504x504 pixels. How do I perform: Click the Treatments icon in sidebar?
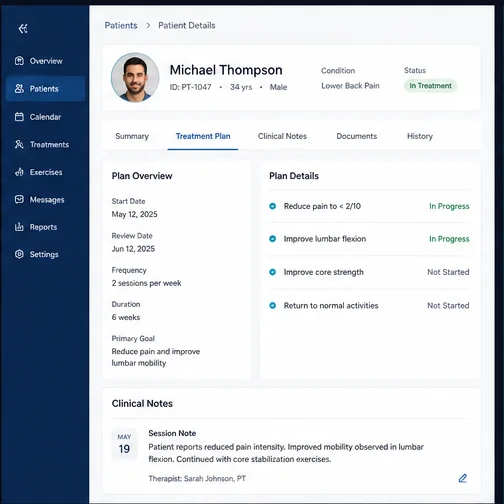(19, 144)
